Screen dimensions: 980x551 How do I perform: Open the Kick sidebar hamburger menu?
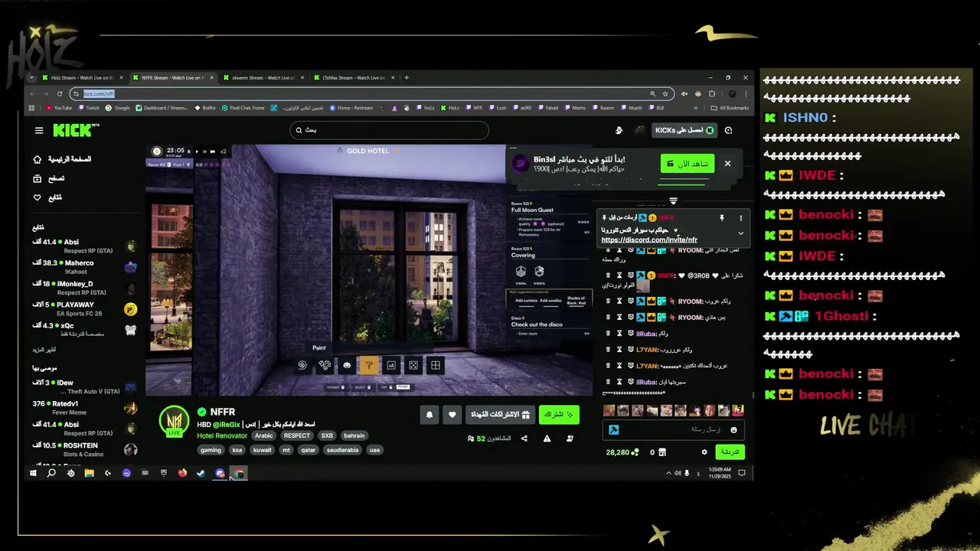pyautogui.click(x=39, y=131)
